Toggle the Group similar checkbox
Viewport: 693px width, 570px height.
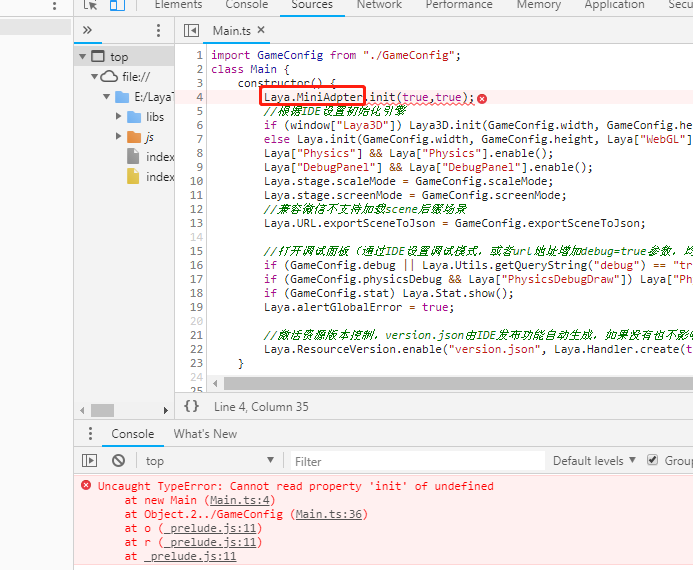tap(653, 460)
